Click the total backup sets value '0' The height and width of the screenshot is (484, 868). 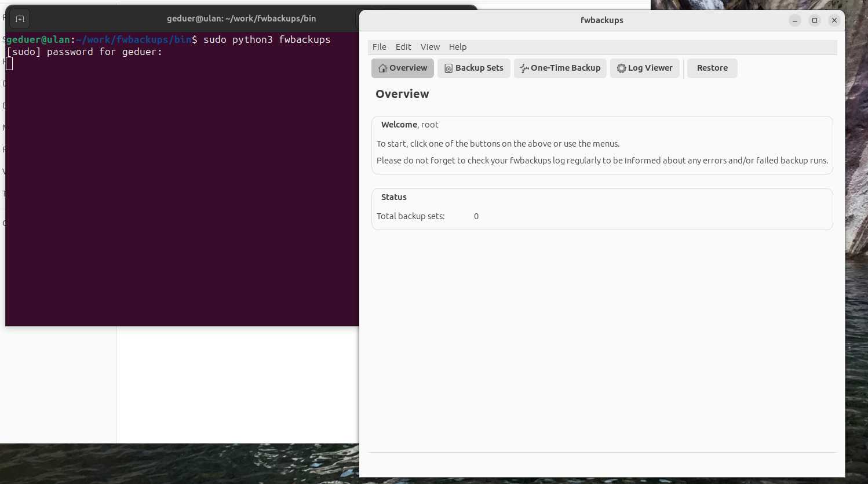click(x=476, y=216)
